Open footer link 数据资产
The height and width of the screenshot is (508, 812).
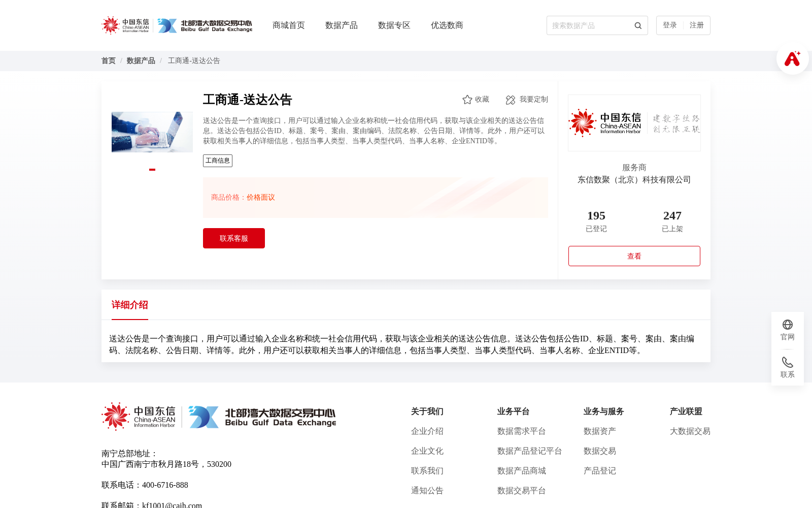600,431
